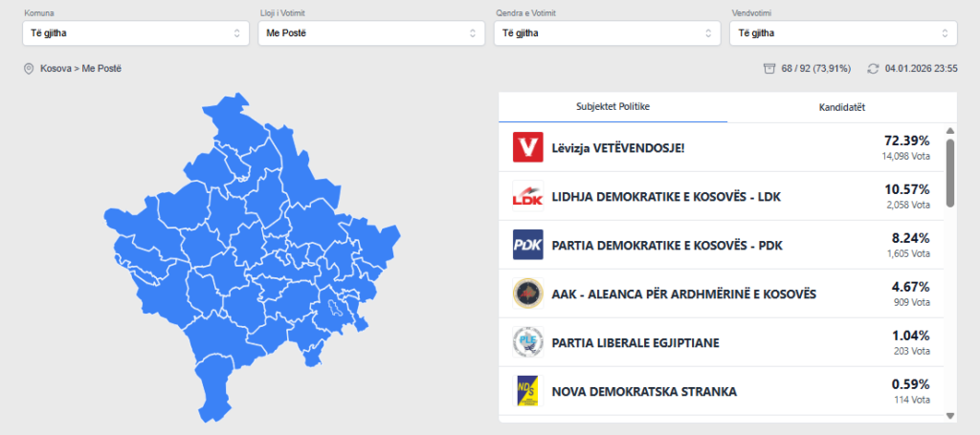The height and width of the screenshot is (435, 980).
Task: Select the Kosova > Me Postë breadcrumb
Action: (x=80, y=69)
